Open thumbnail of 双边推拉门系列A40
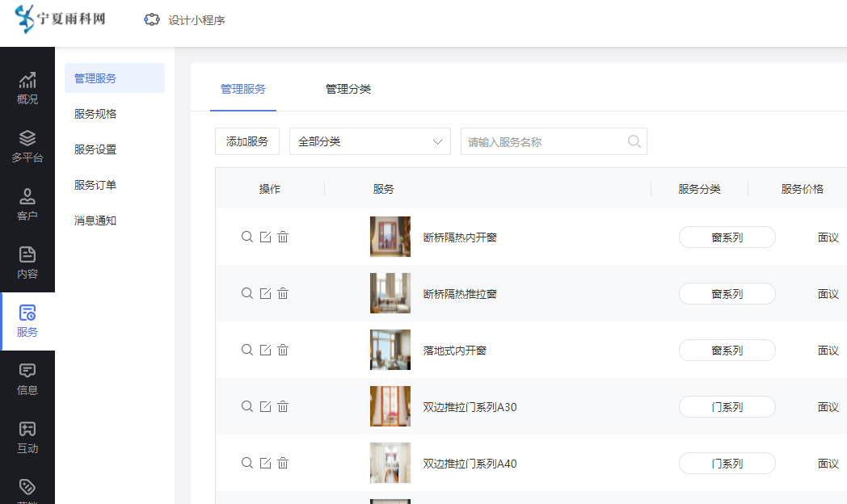 [390, 463]
